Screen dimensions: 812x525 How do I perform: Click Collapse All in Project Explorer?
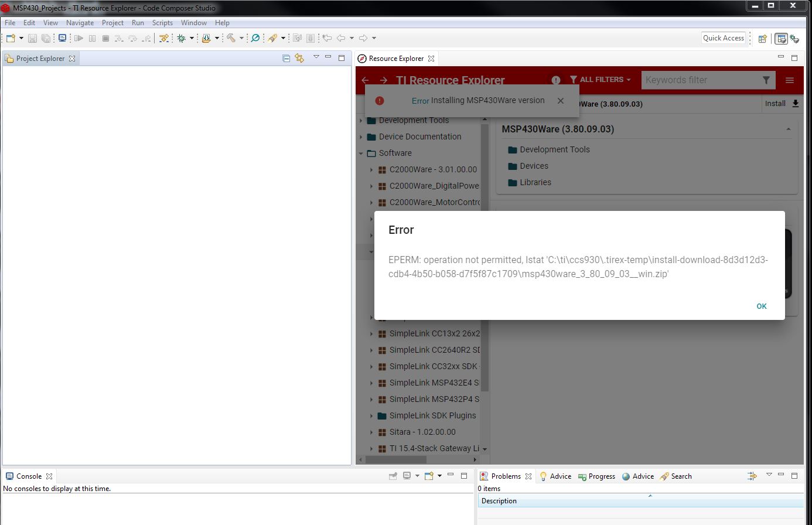(x=286, y=58)
